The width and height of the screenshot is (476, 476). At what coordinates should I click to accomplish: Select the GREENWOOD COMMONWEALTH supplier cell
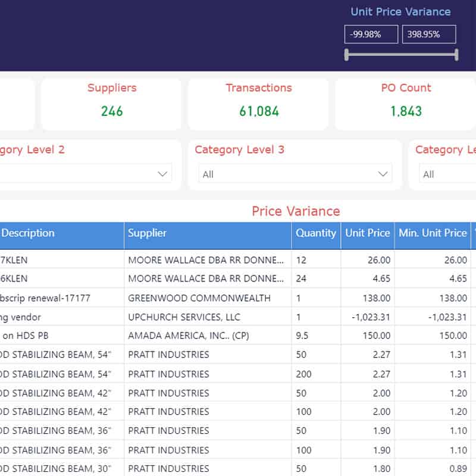(199, 298)
